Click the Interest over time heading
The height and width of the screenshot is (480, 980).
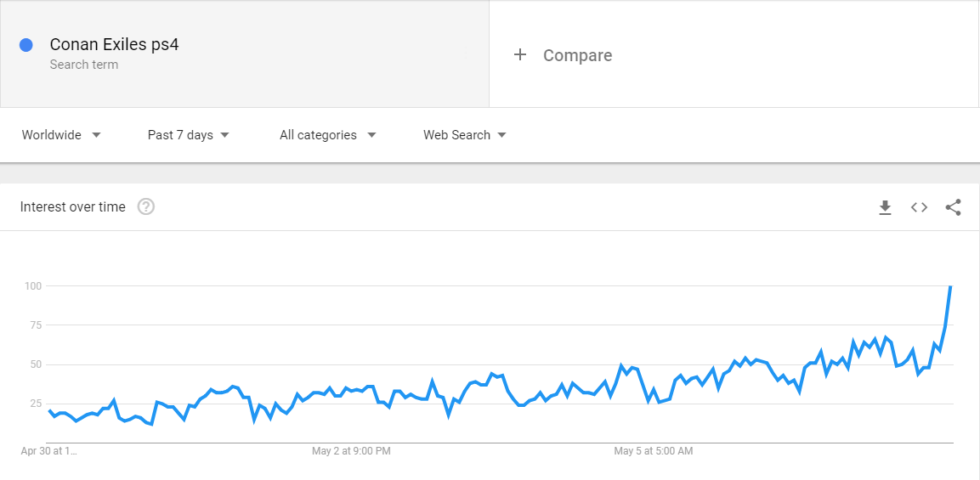(x=72, y=207)
